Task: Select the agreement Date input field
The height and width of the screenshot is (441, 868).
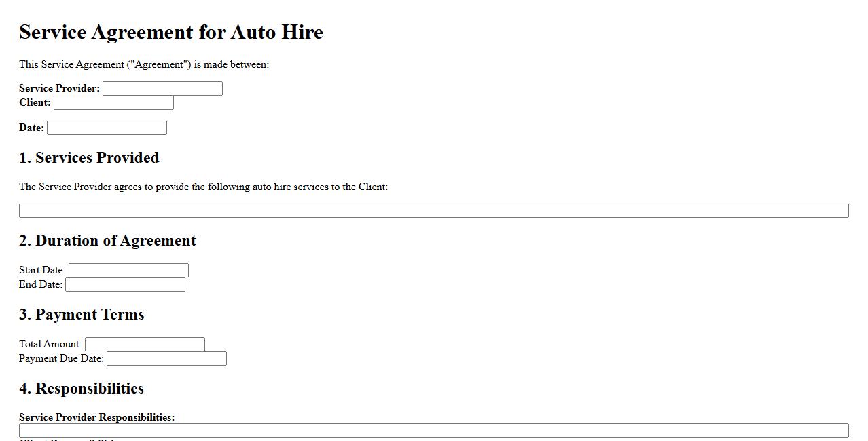Action: [x=107, y=128]
